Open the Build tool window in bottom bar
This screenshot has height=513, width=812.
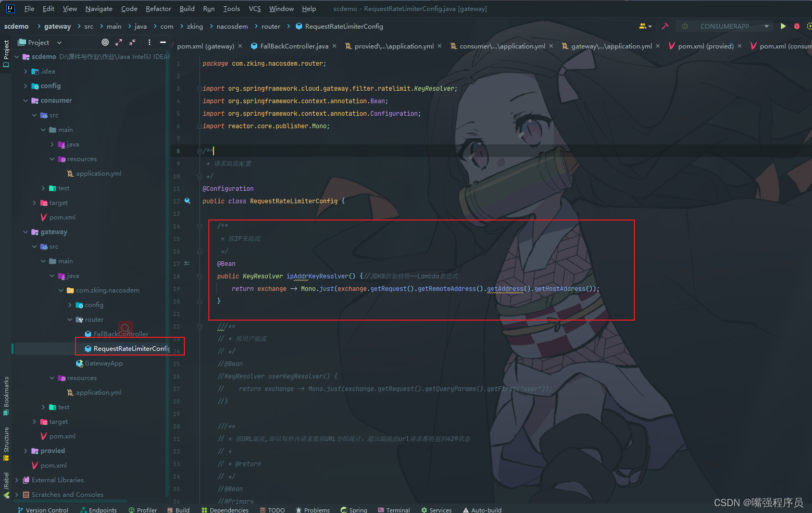(179, 510)
